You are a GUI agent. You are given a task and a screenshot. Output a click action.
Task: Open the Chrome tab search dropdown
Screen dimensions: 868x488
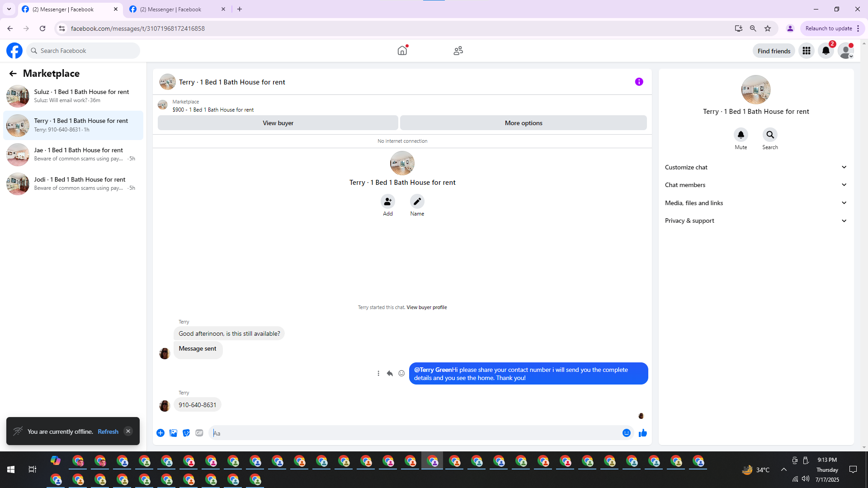9,9
